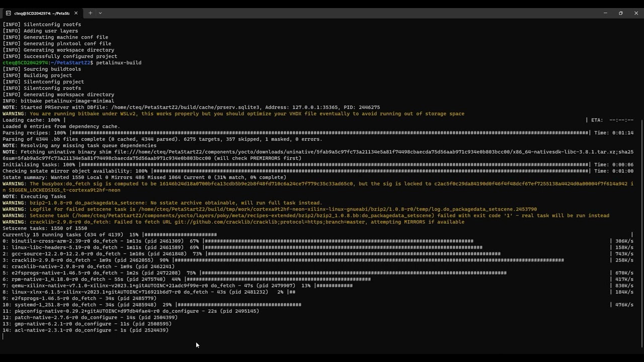Click task 9 e2fsprogs-1.46.5 do_fetch line
Image resolution: width=644 pixels, height=362 pixels.
click(x=79, y=298)
